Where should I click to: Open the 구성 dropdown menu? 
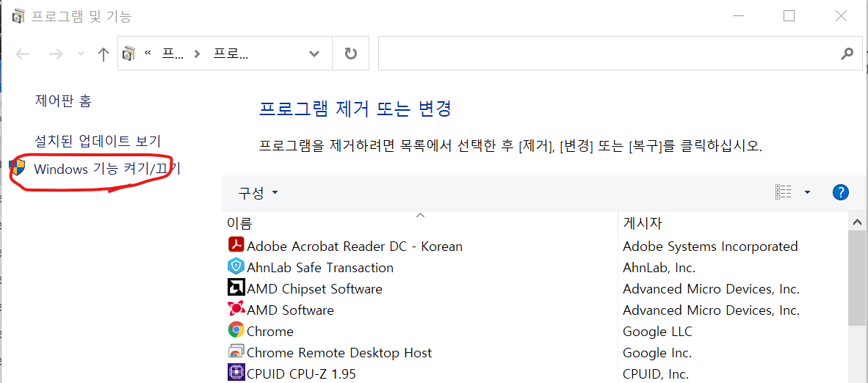pyautogui.click(x=258, y=193)
